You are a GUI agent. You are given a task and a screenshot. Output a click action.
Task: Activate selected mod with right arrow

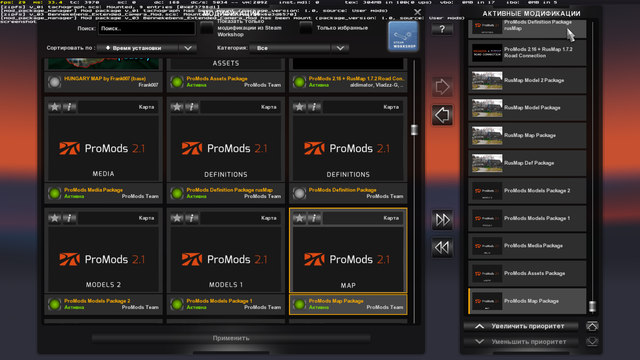442,87
